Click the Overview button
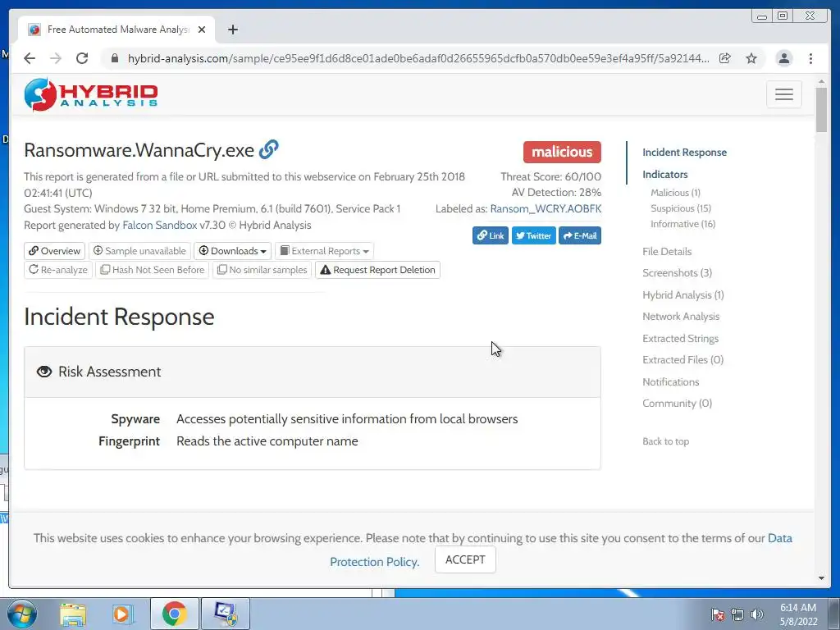Viewport: 840px width, 630px height. (x=55, y=251)
